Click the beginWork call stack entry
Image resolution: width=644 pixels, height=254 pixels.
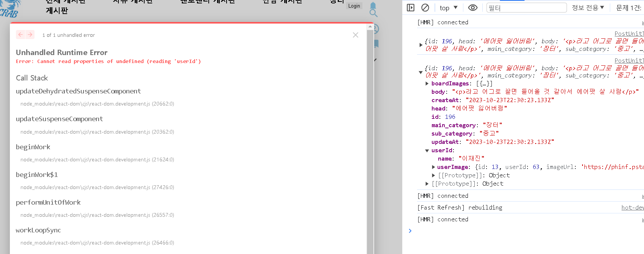click(33, 147)
